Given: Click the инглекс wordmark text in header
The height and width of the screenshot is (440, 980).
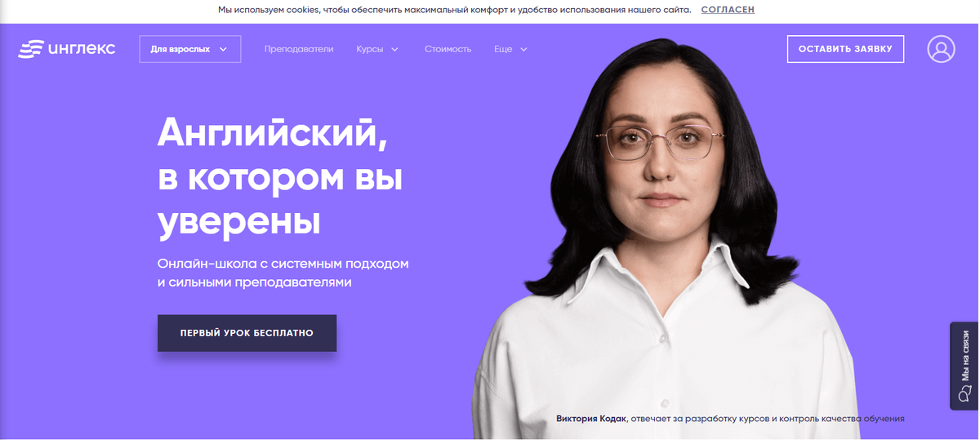Looking at the screenshot, I should (82, 49).
